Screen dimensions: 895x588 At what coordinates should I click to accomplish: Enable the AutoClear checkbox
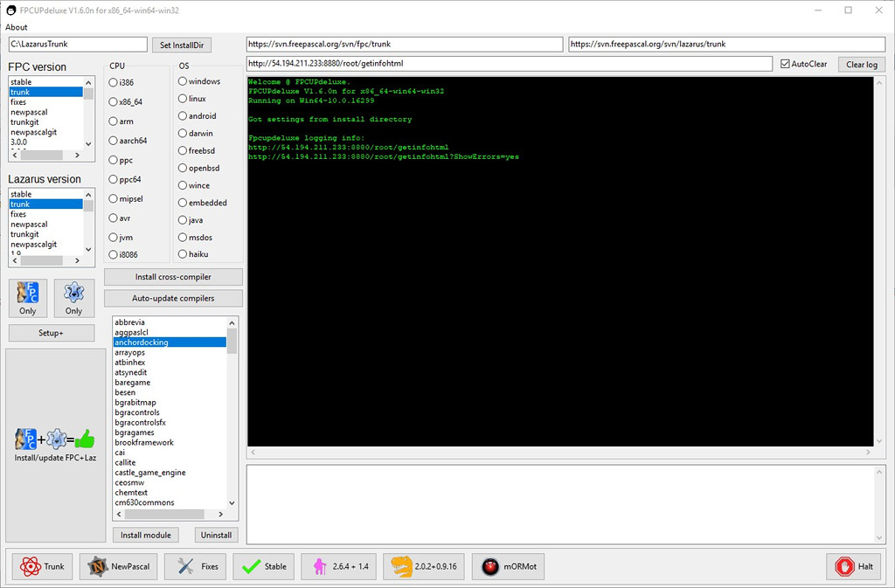[786, 64]
